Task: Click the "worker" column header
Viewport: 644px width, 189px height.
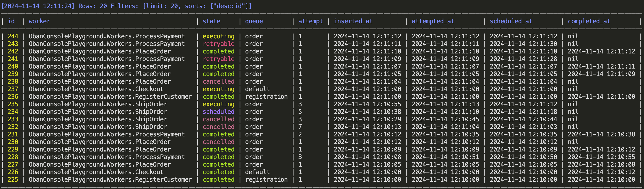Action: click(39, 21)
